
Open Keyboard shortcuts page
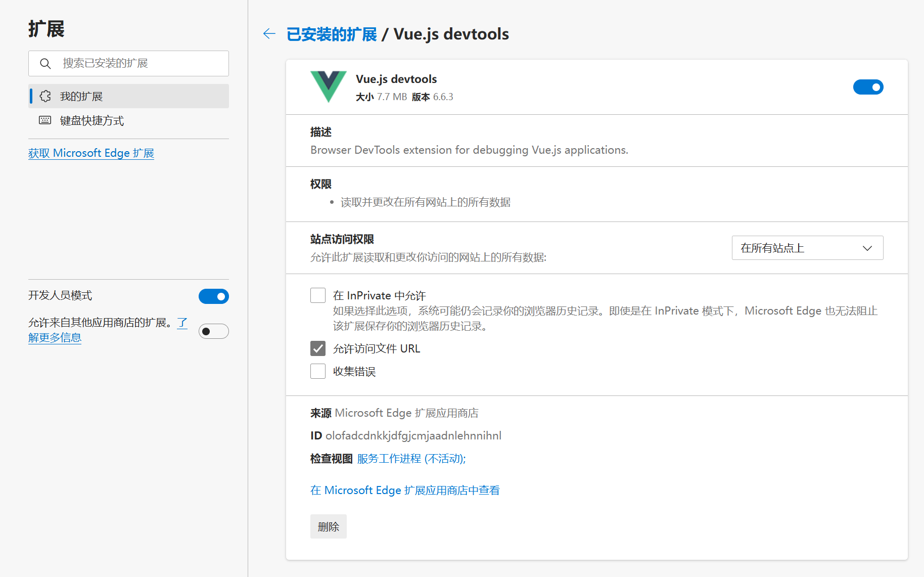pyautogui.click(x=128, y=120)
